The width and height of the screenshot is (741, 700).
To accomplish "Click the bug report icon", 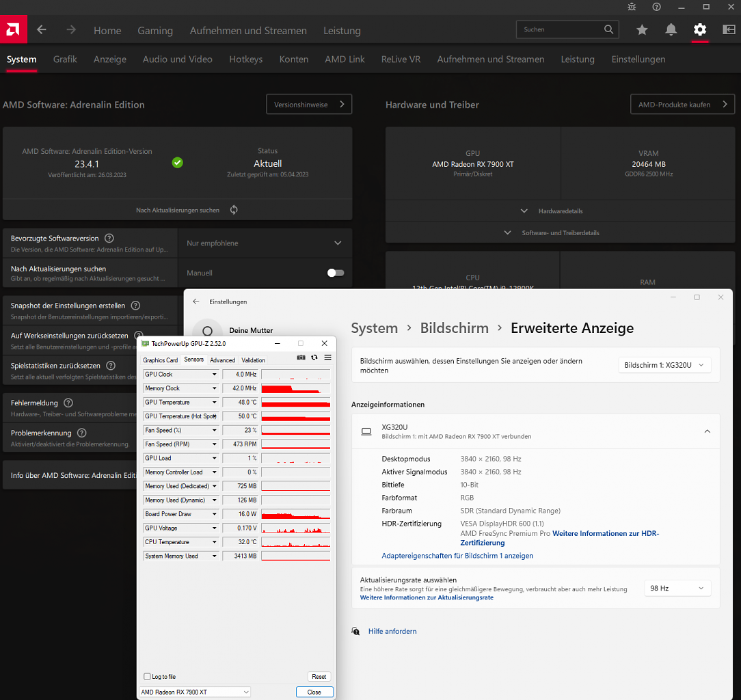I will [632, 7].
